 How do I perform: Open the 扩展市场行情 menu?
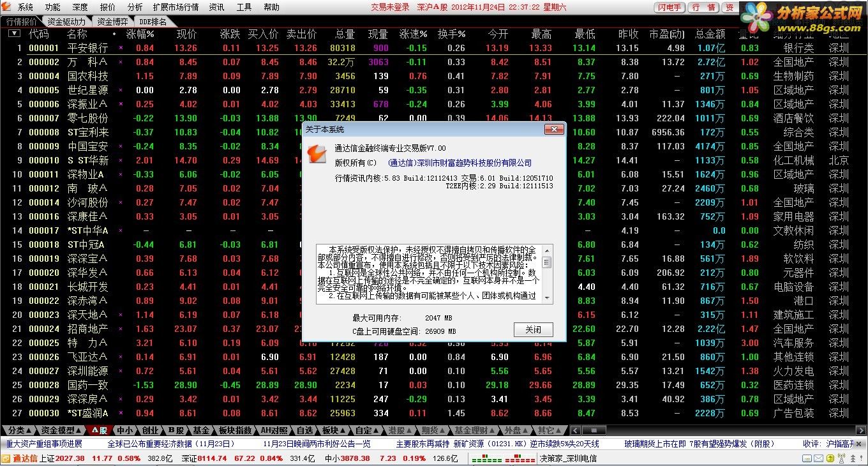click(176, 8)
